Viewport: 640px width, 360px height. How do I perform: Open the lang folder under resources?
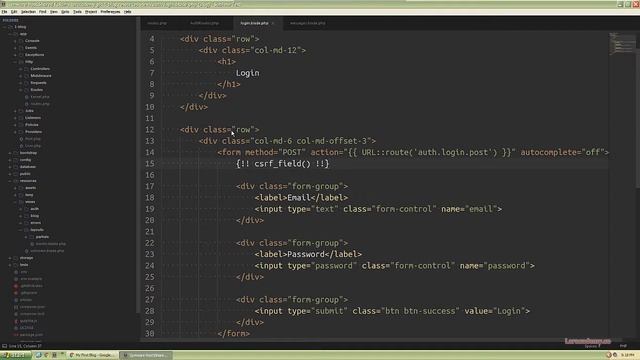29,195
